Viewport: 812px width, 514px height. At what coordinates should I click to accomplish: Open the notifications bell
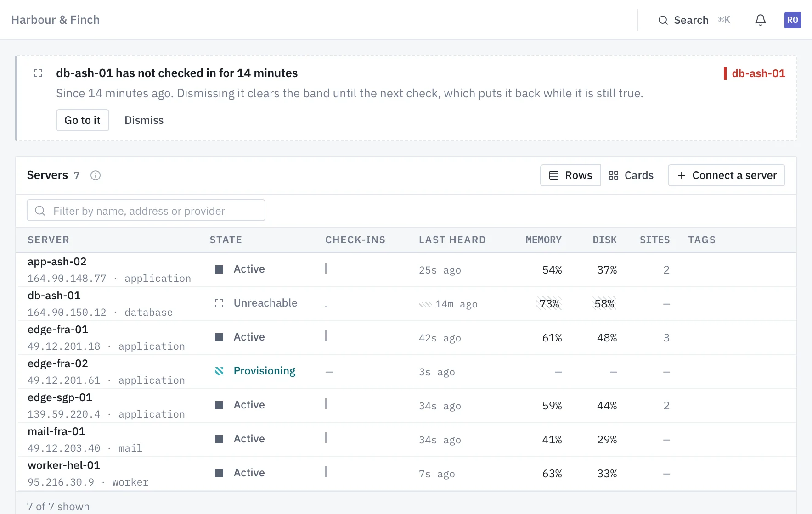tap(761, 20)
